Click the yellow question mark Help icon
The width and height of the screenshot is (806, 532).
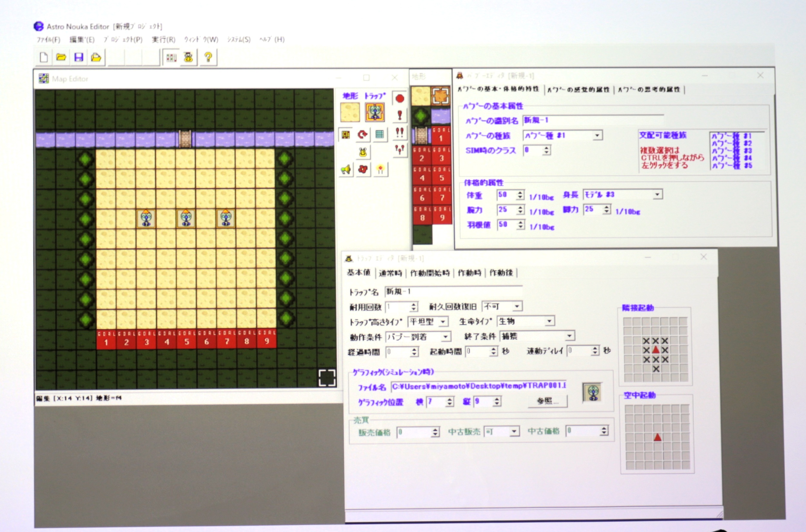tap(208, 57)
